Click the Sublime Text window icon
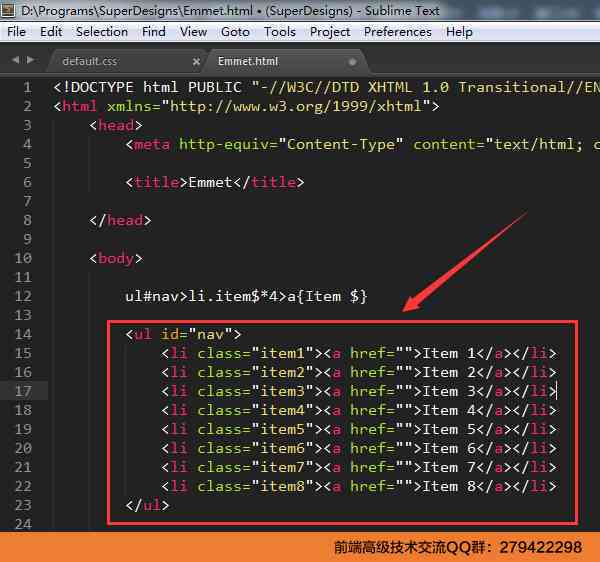The width and height of the screenshot is (600, 562). coord(8,9)
